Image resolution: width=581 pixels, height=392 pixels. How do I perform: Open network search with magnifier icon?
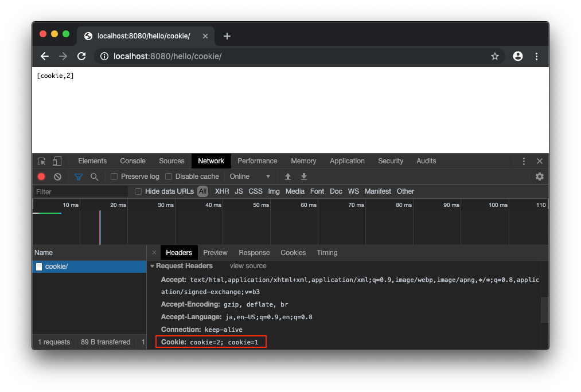[95, 177]
